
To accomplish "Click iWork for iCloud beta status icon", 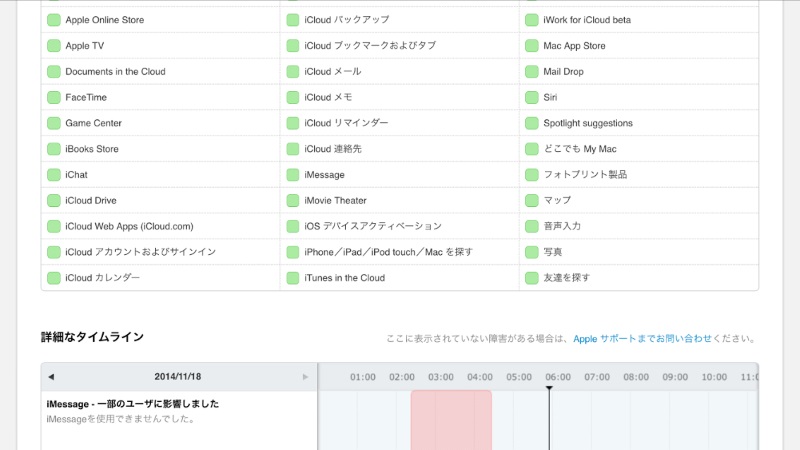I will point(532,20).
